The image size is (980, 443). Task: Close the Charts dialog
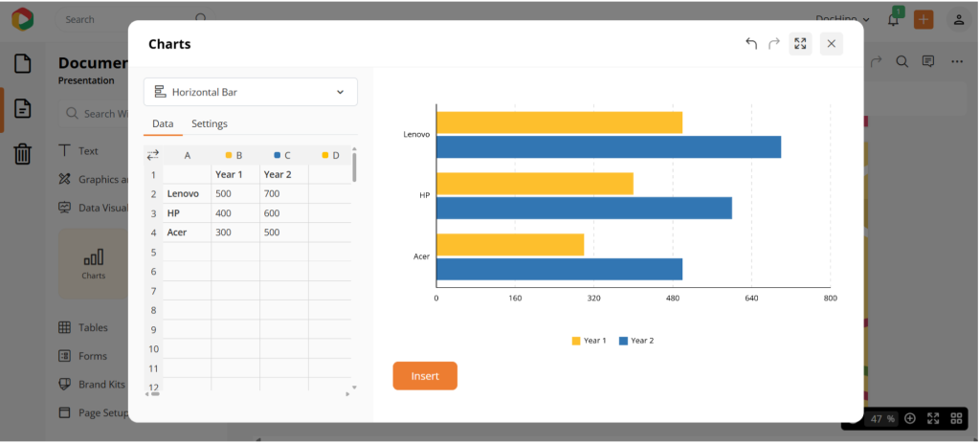coord(832,44)
